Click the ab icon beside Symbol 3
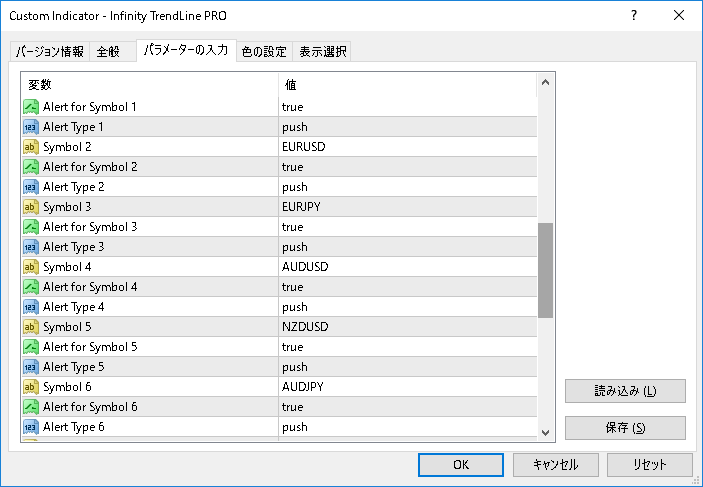The width and height of the screenshot is (703, 487). coord(31,207)
